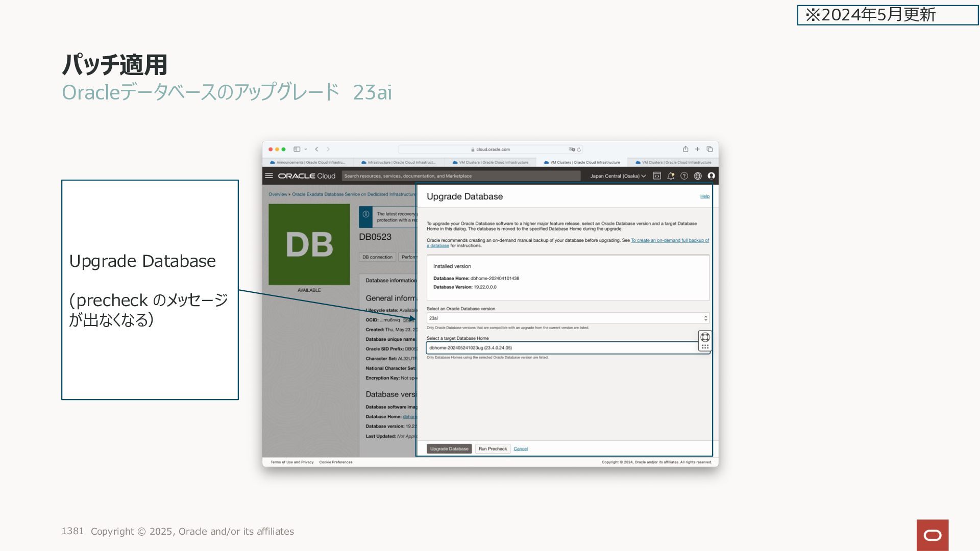This screenshot has width=980, height=551.
Task: Click the Upgrade Database button
Action: click(x=449, y=448)
